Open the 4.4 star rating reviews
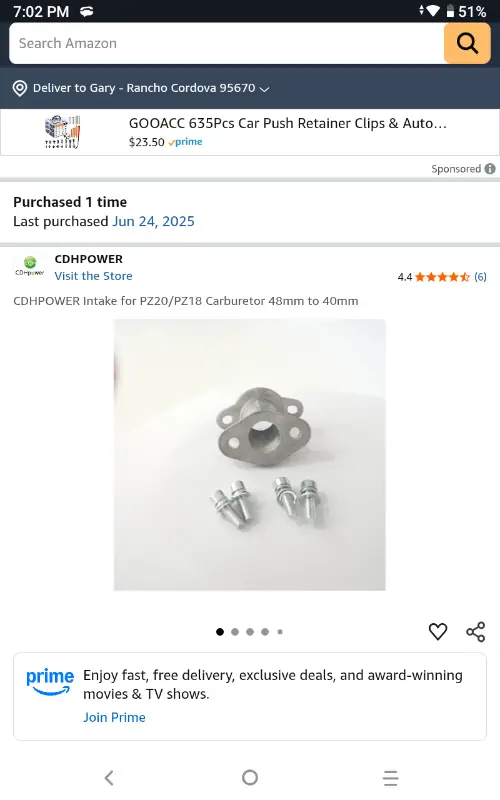Screen dimensions: 500x800 (x=442, y=277)
